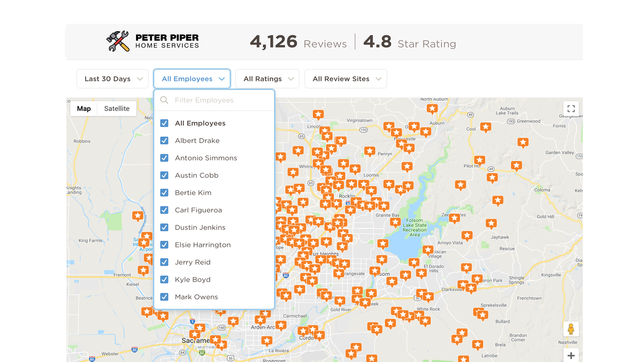The image size is (644, 362).
Task: Switch to Satellite view tab
Action: click(117, 109)
